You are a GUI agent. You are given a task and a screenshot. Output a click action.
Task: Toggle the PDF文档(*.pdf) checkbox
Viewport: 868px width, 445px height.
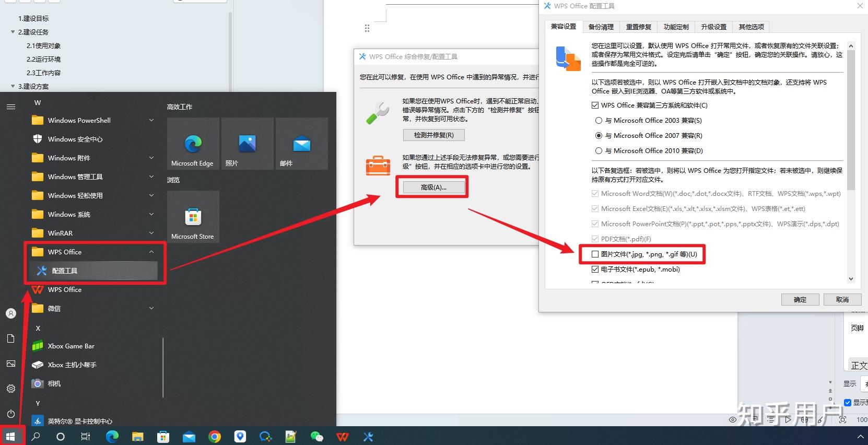(x=595, y=239)
